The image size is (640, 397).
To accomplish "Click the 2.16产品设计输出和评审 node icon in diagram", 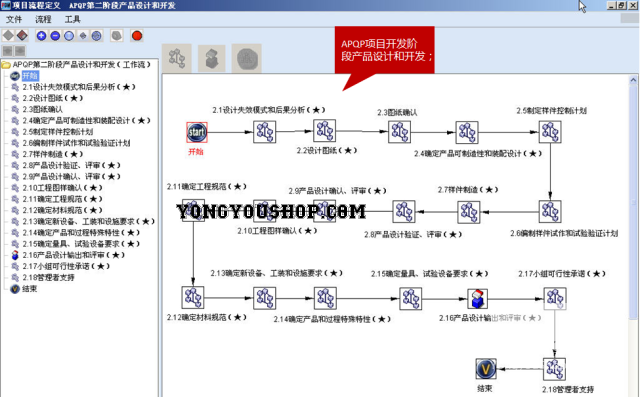I will (477, 298).
